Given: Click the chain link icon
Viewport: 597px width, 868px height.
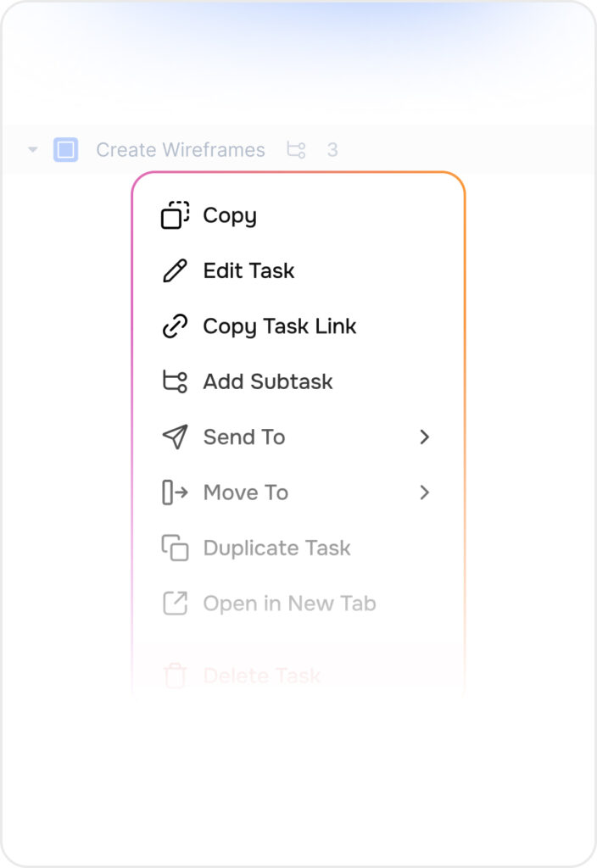Looking at the screenshot, I should pos(175,326).
